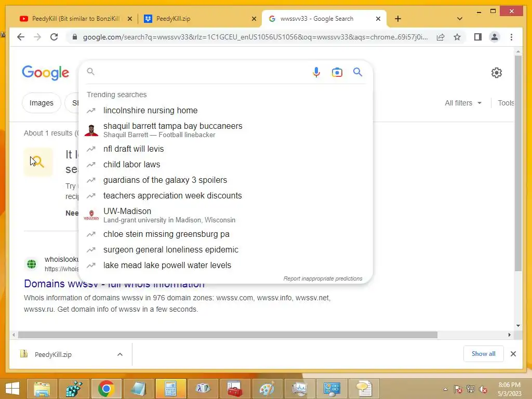
Task: Open Chrome from the taskbar
Action: (x=106, y=389)
